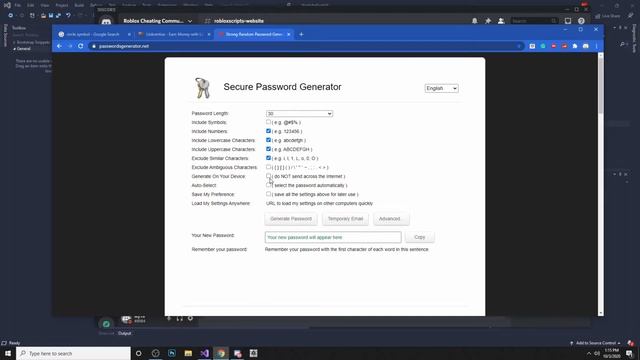Toggle Discord microphone mute
This screenshot has height=360, width=640.
[169, 318]
